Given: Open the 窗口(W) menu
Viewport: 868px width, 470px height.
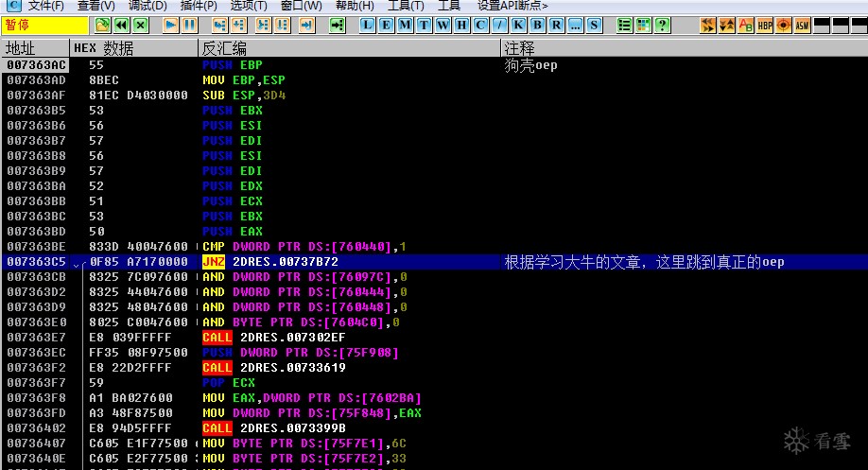Looking at the screenshot, I should (301, 6).
